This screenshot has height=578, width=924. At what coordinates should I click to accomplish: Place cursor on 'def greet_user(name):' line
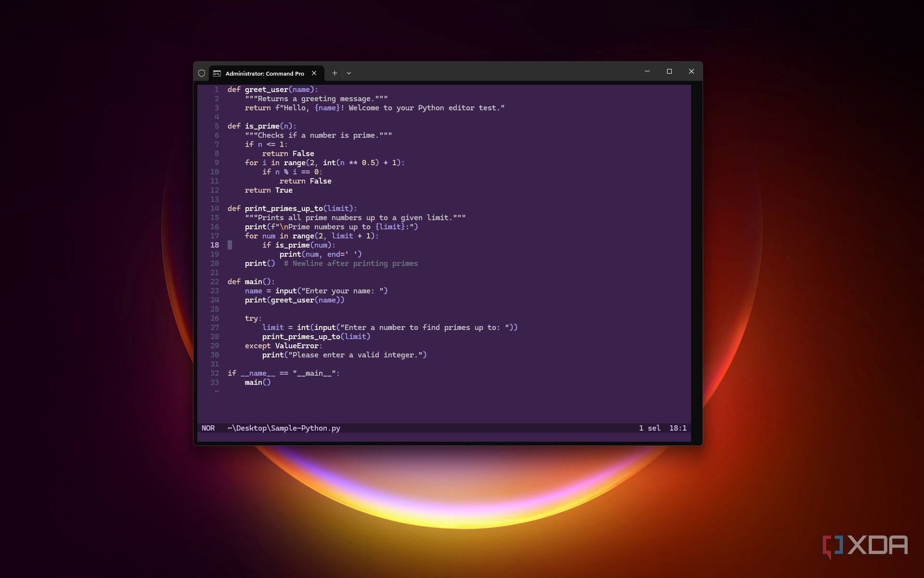272,90
